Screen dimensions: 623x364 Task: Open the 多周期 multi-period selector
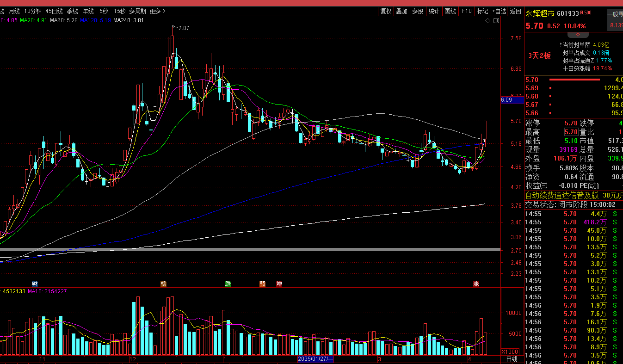tap(137, 11)
